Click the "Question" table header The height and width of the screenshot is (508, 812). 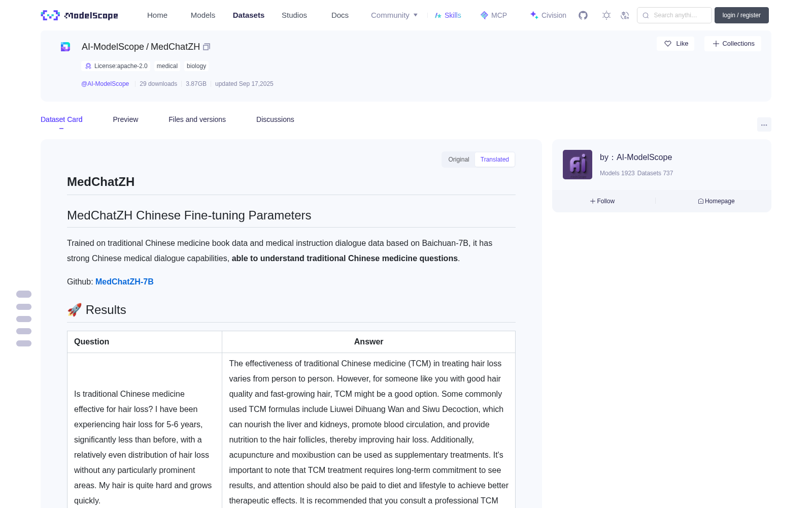[x=91, y=342]
